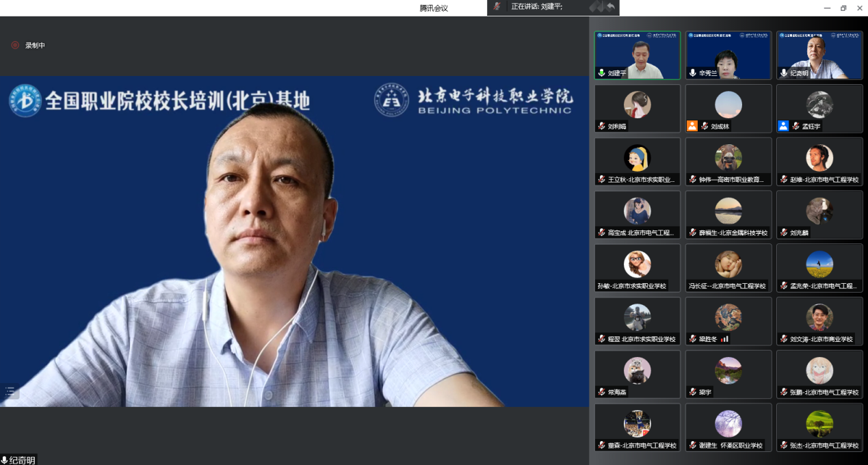The image size is (868, 465).
Task: Select 王立秋's participant tile
Action: click(x=637, y=161)
